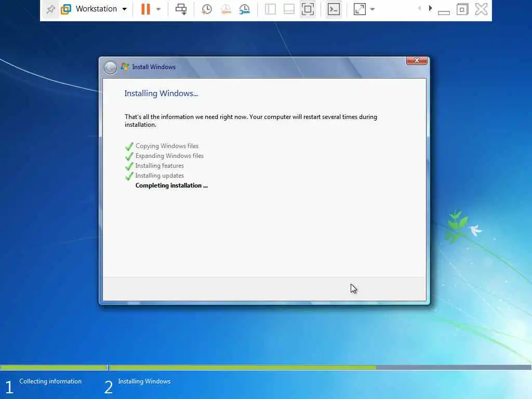Viewport: 532px width, 399px height.
Task: Click the checkmark beside Installing features
Action: tap(129, 166)
